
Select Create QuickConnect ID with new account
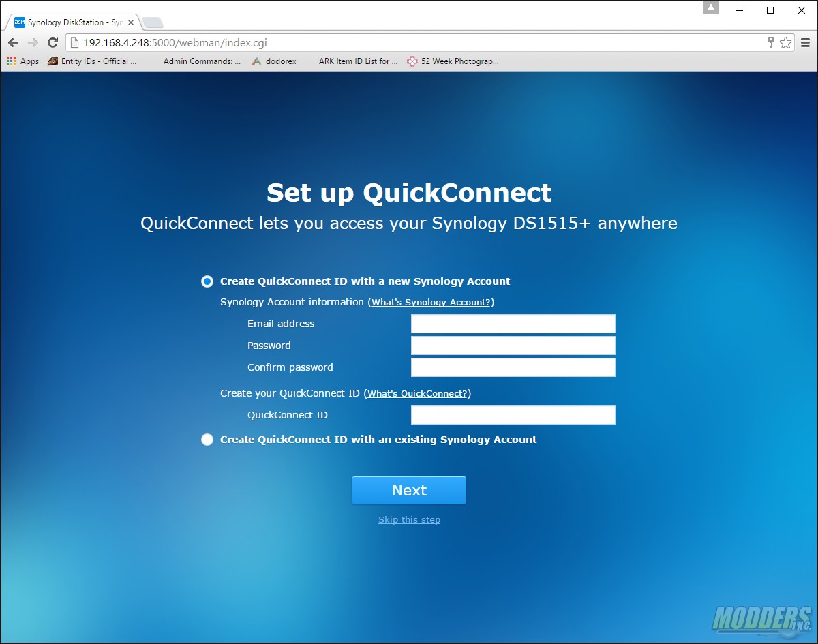coord(207,281)
